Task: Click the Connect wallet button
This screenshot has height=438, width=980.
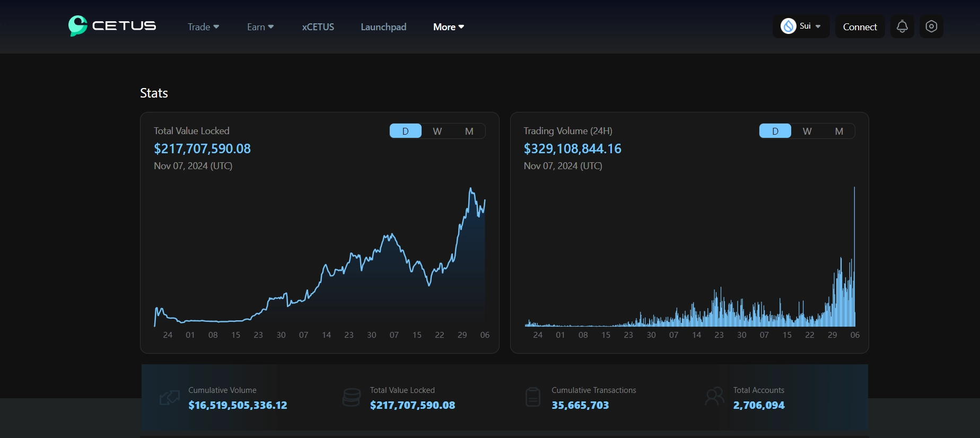Action: [860, 27]
